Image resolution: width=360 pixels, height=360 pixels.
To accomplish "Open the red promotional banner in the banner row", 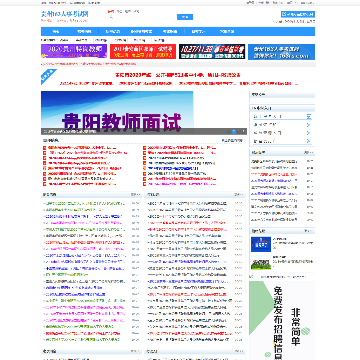I will click(143, 51).
